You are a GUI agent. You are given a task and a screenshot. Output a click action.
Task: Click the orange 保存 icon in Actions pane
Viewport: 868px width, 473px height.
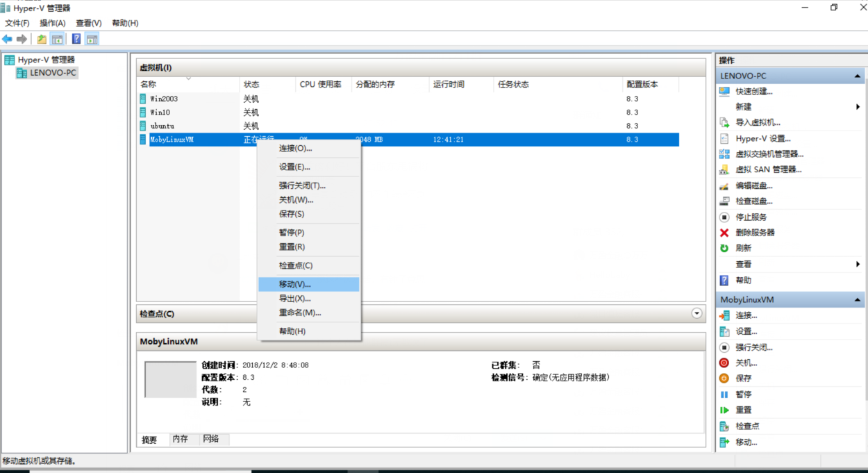click(724, 379)
